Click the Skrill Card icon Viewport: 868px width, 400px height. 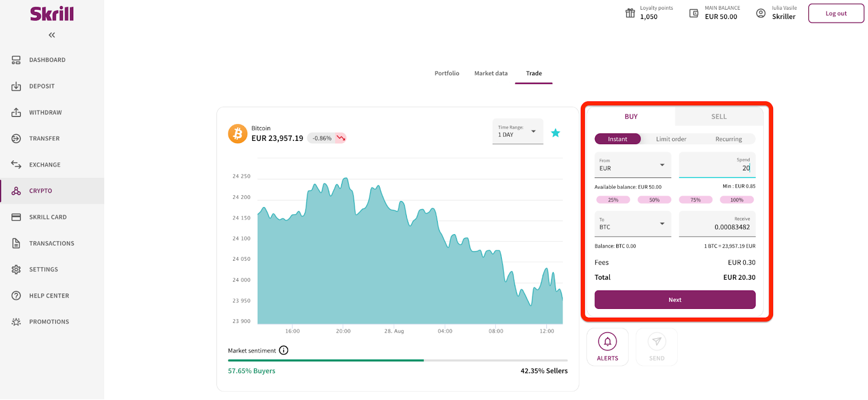click(x=16, y=217)
